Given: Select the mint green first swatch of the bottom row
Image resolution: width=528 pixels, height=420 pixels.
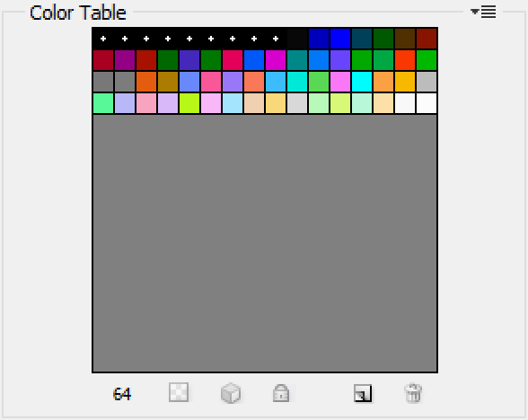Looking at the screenshot, I should click(103, 103).
